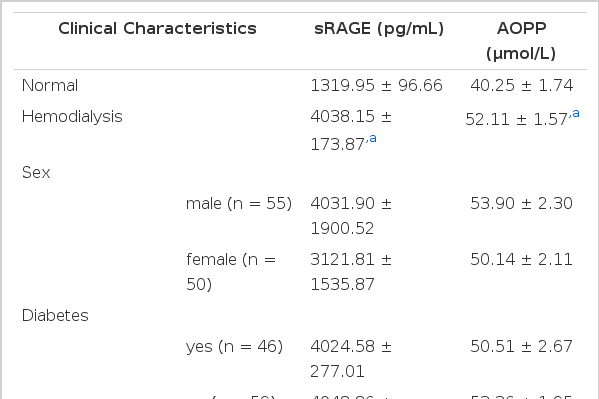Image resolution: width=599 pixels, height=399 pixels.
Task: Click the 'female (n = 50)' subgroup cell
Action: pyautogui.click(x=231, y=272)
